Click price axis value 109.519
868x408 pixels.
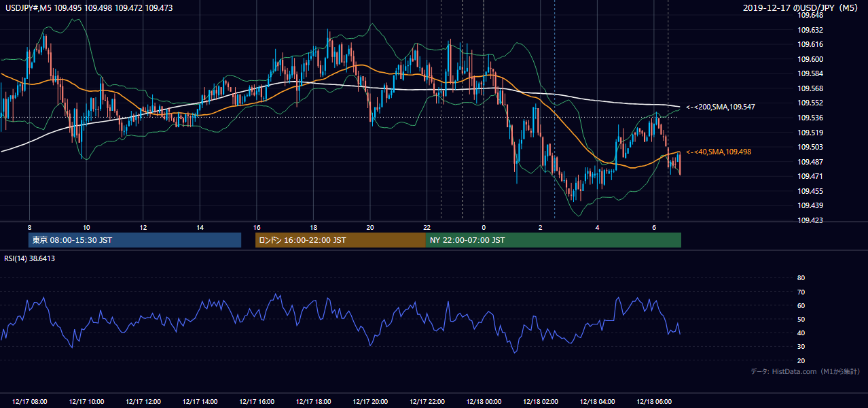(810, 133)
